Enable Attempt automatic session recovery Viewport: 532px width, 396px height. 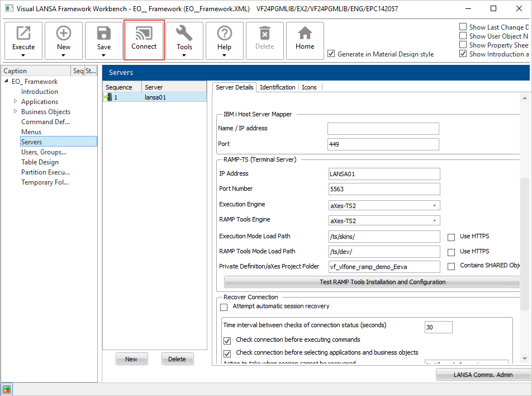[x=224, y=307]
